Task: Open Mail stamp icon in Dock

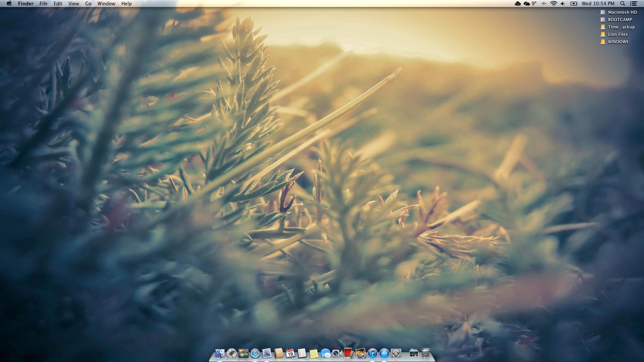Action: [x=267, y=353]
